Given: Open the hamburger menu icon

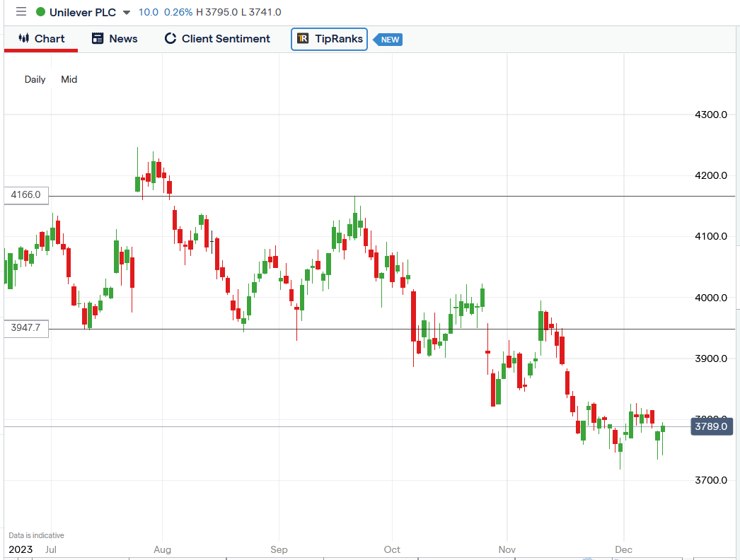Looking at the screenshot, I should click(21, 11).
